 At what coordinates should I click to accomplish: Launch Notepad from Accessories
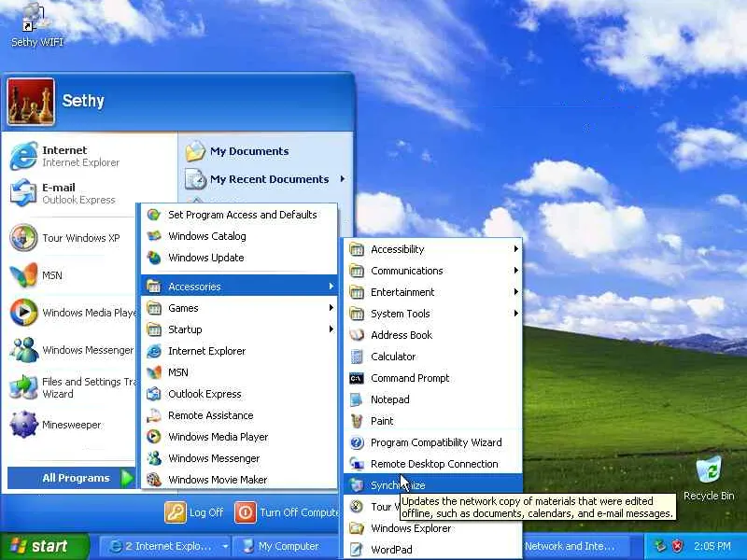(x=432, y=399)
